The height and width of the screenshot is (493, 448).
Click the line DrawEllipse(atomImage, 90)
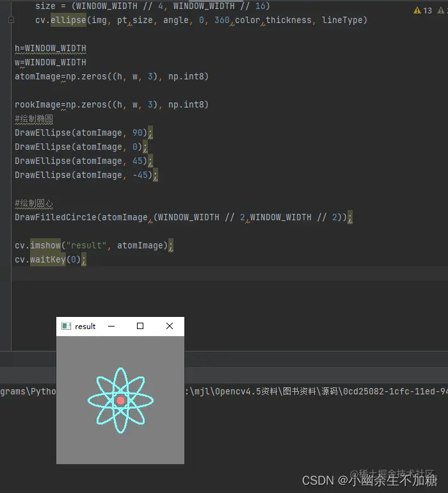(83, 133)
